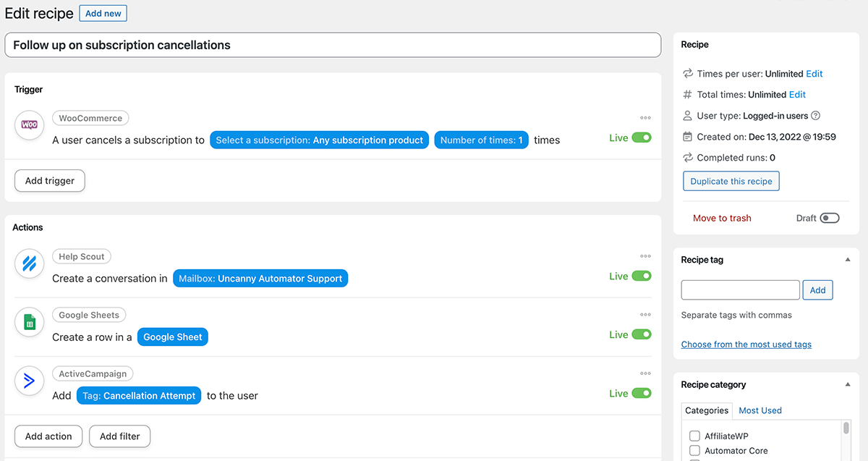Switch to the Categories tab

[x=707, y=410]
